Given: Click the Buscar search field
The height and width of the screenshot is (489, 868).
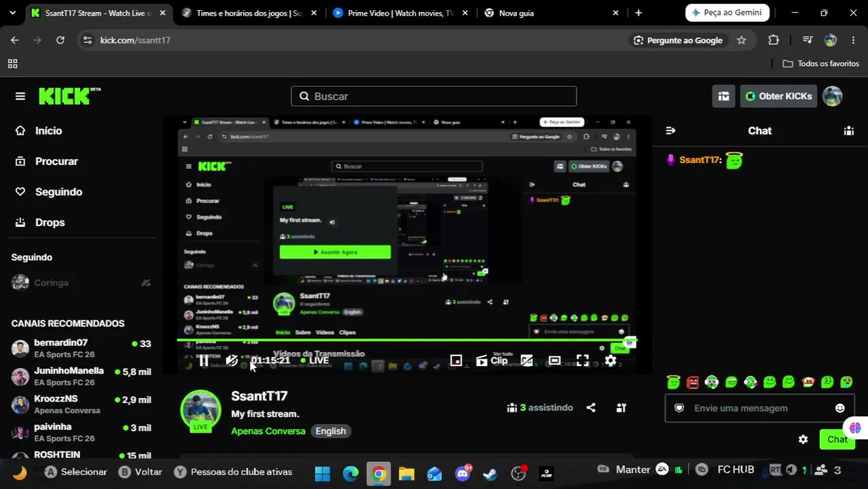Looking at the screenshot, I should [x=434, y=96].
